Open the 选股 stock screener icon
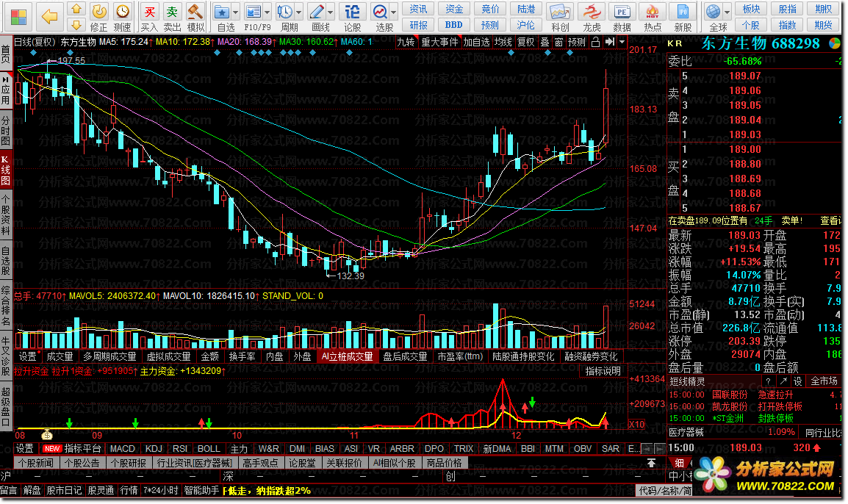The image size is (848, 504). tap(380, 11)
